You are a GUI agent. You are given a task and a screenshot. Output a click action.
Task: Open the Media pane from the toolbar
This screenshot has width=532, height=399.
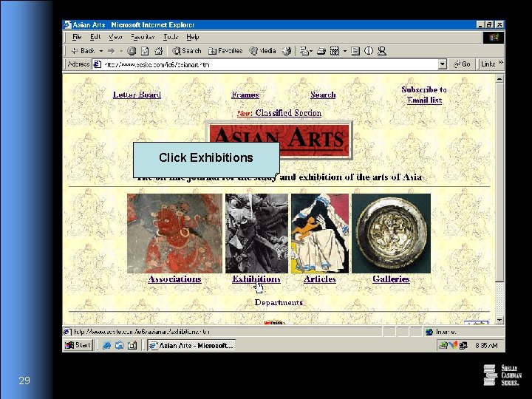262,51
